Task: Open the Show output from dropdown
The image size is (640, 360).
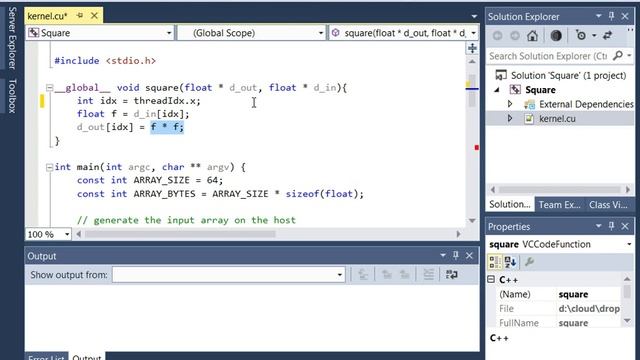Action: click(340, 275)
